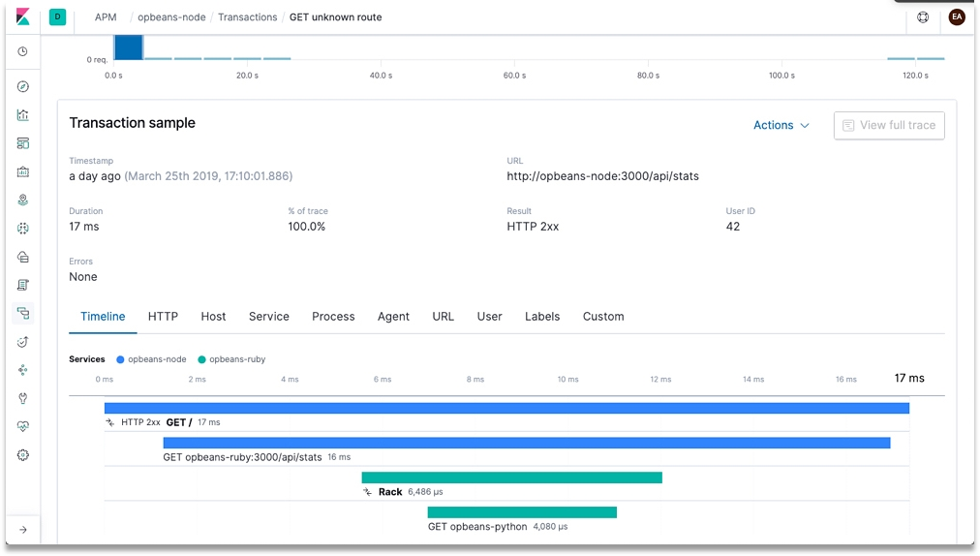
Task: Switch to the HTTP tab
Action: pyautogui.click(x=163, y=317)
